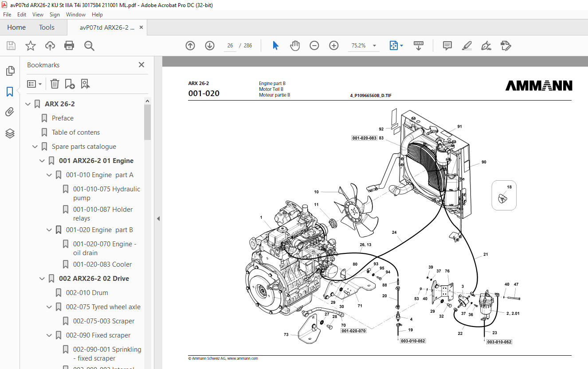Bookmark this file with the star icon
Screen dimensions: 588x369
(30, 46)
